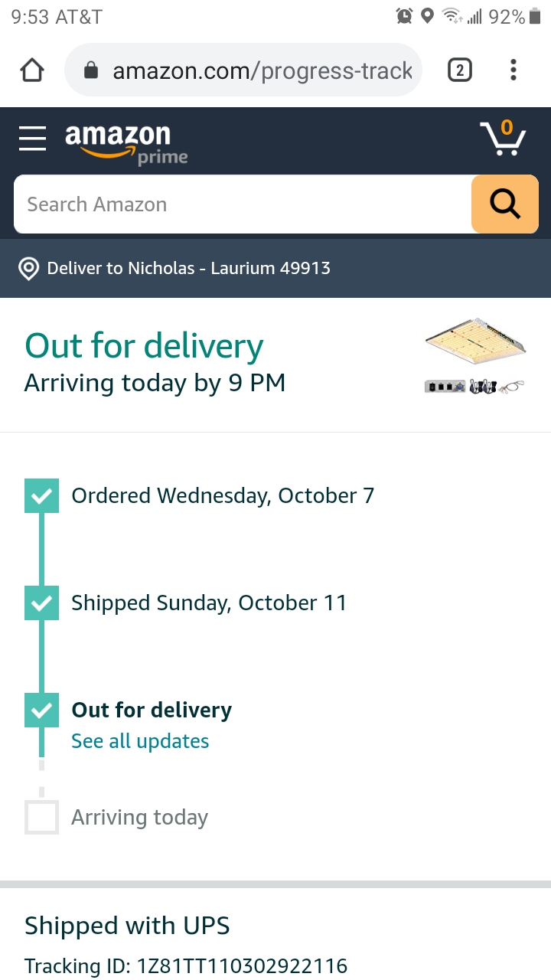Click the checked Out for delivery box

click(x=41, y=710)
